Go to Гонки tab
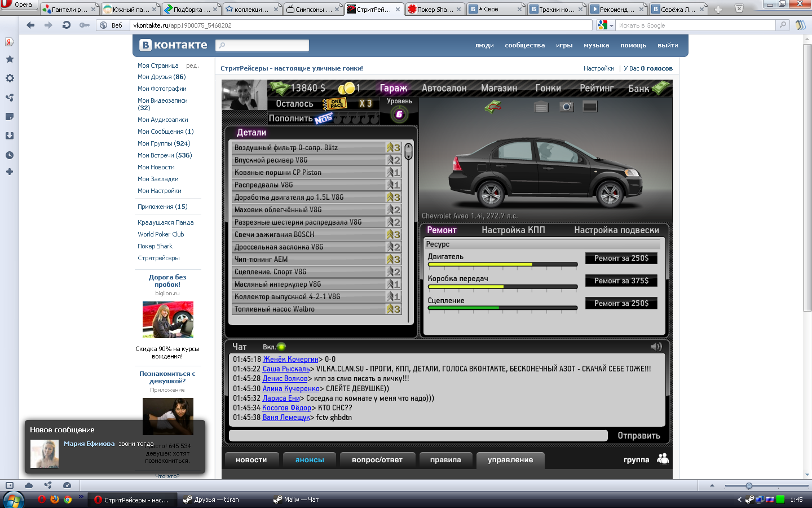The width and height of the screenshot is (812, 508). click(548, 88)
